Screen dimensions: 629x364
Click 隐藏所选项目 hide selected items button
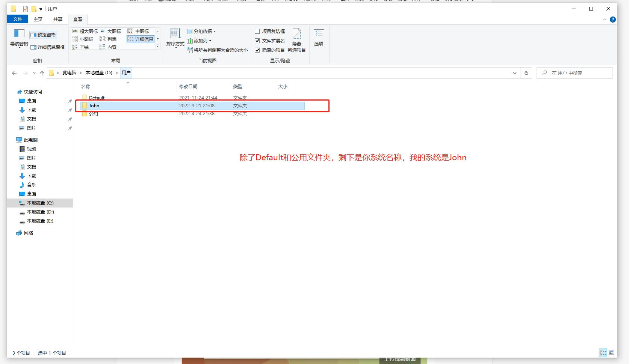pos(297,40)
